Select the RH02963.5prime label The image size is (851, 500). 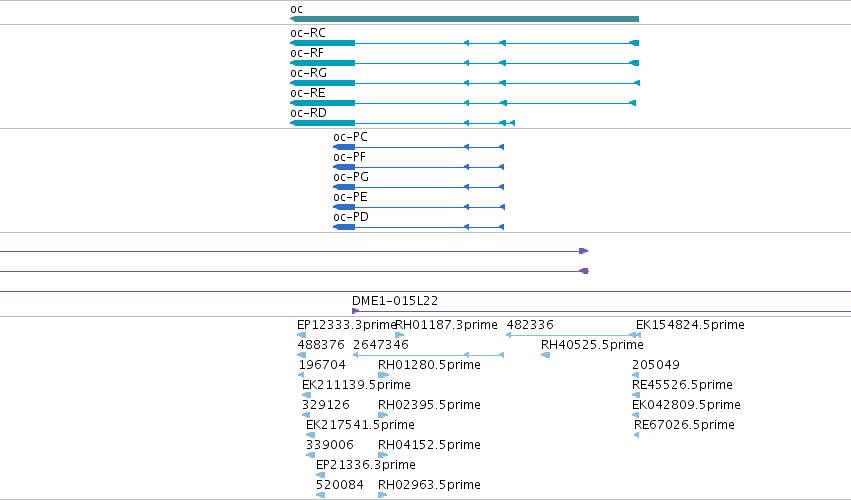coord(429,485)
